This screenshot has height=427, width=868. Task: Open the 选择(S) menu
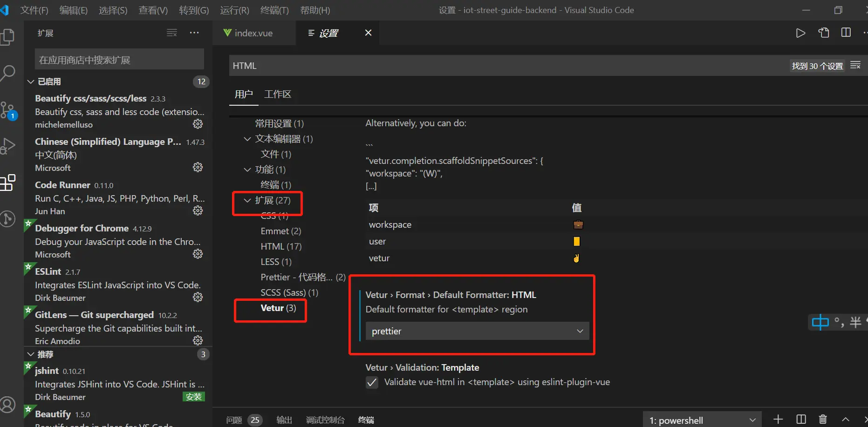coord(113,10)
